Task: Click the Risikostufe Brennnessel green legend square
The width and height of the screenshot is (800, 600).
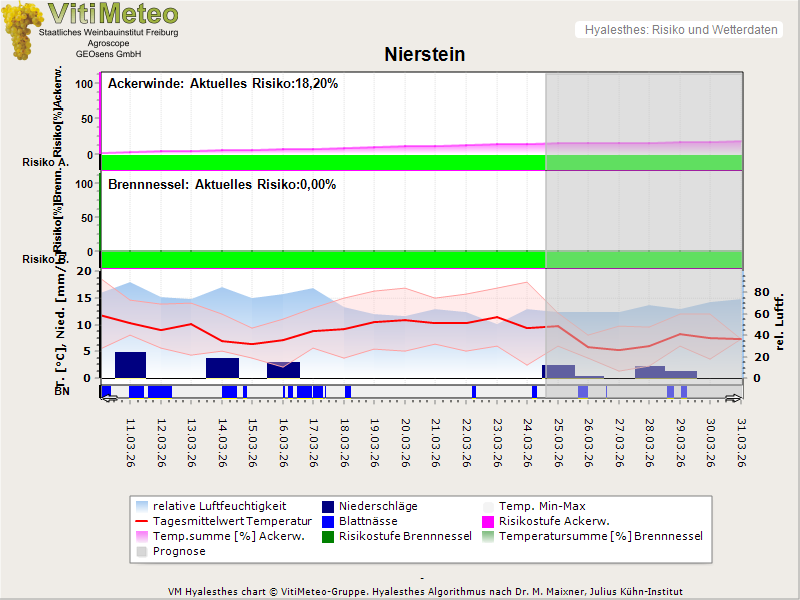Action: pos(329,536)
